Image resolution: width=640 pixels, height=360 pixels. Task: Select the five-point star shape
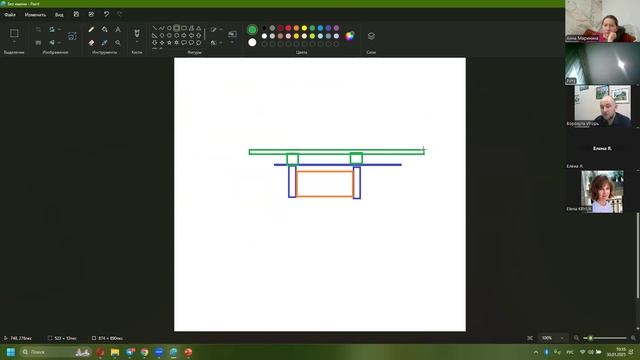[169, 42]
